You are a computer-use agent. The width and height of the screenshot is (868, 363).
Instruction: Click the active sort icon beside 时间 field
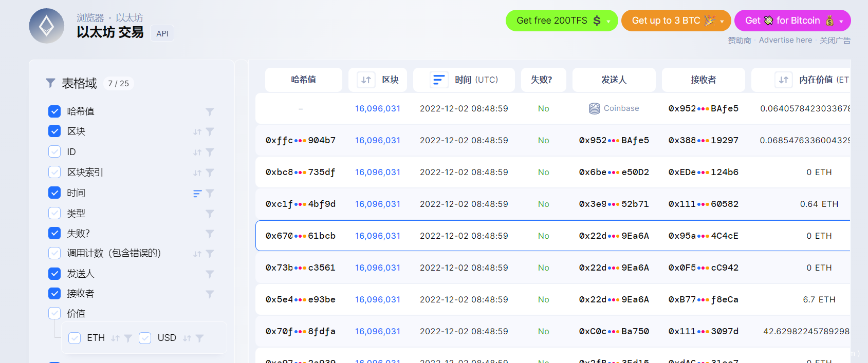[x=197, y=193]
